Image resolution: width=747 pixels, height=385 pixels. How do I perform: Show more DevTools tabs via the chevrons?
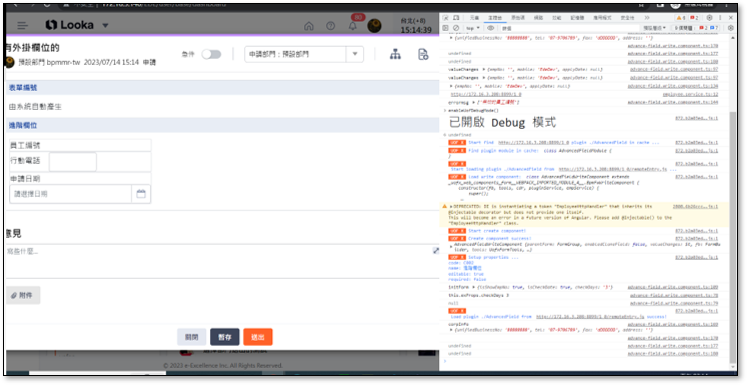[x=646, y=18]
